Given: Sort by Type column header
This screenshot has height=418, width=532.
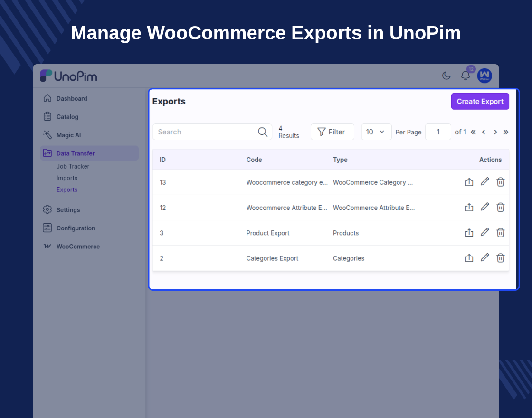Looking at the screenshot, I should click(340, 160).
